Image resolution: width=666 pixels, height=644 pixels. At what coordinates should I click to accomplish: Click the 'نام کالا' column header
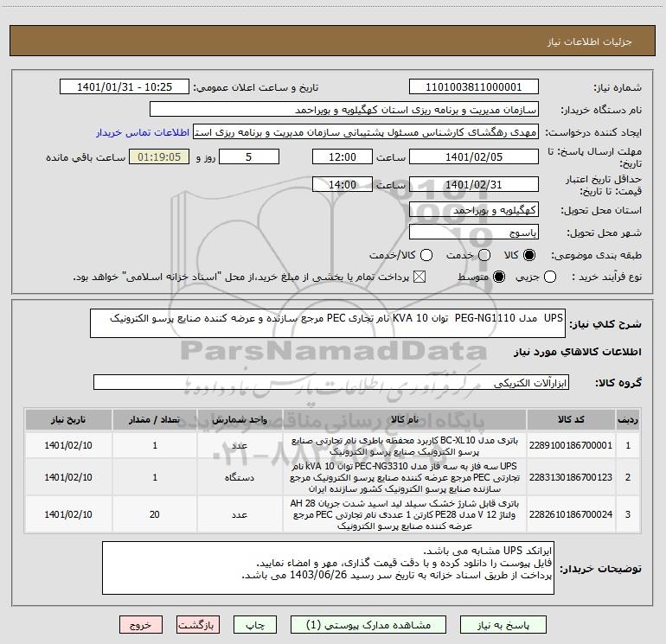pos(405,420)
